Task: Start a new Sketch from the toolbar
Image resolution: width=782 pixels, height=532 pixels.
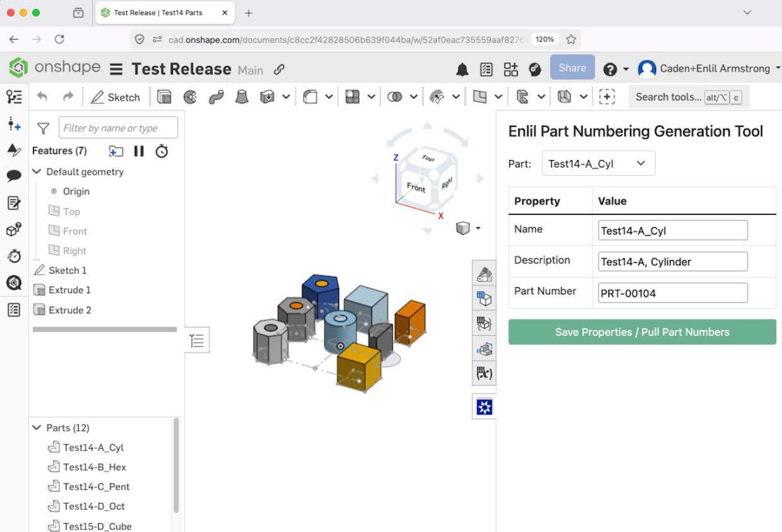Action: click(115, 97)
